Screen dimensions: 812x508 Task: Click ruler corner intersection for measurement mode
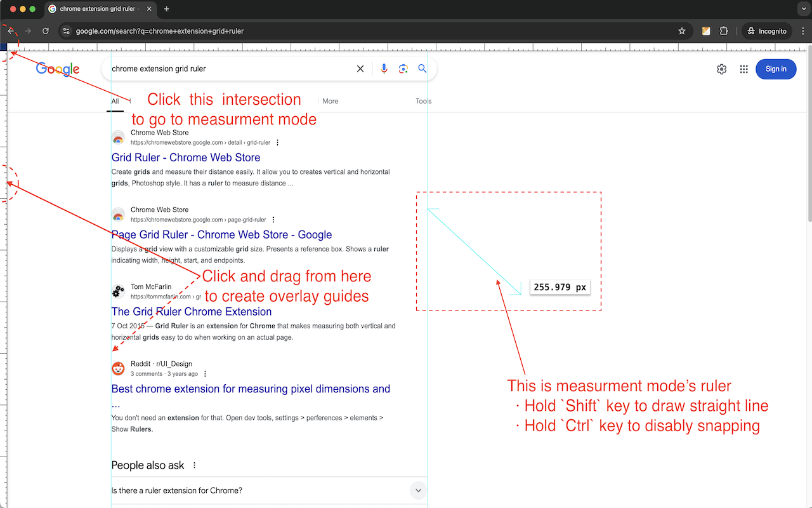pos(3,47)
